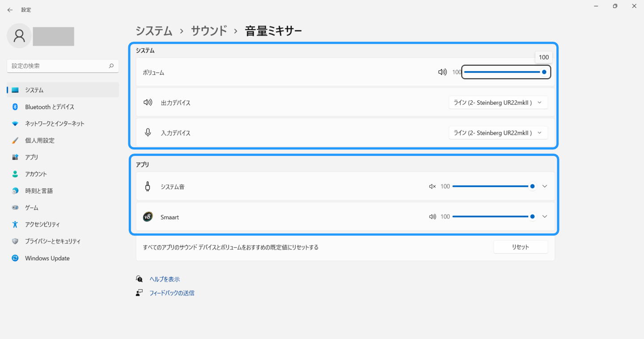Viewport: 644px width, 339px height.
Task: Open Windows Update in the sidebar
Action: pos(47,258)
